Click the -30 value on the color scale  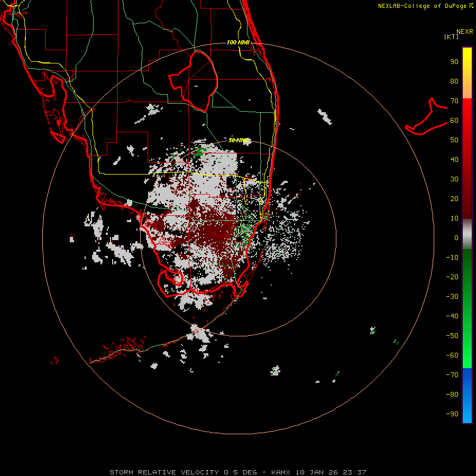452,297
